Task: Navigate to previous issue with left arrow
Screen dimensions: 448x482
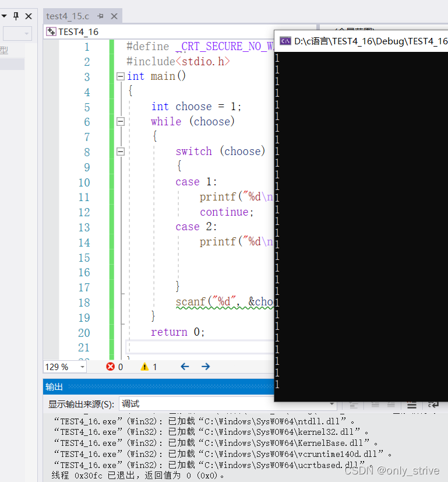Action: click(x=185, y=367)
